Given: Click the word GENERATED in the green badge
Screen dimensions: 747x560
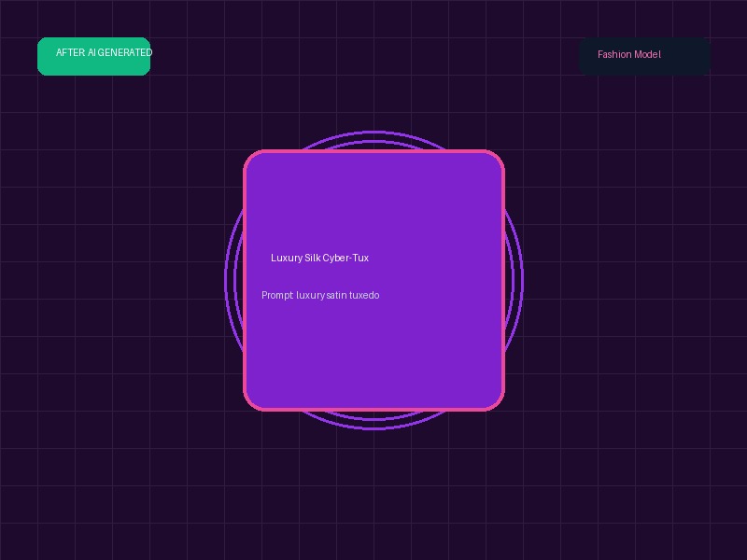Looking at the screenshot, I should (126, 52).
